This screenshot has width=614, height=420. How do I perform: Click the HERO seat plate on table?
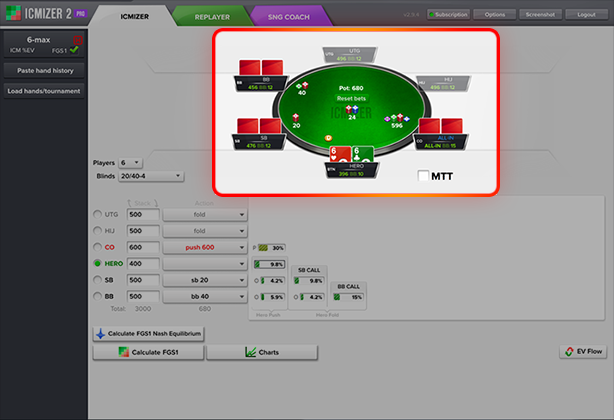(352, 170)
